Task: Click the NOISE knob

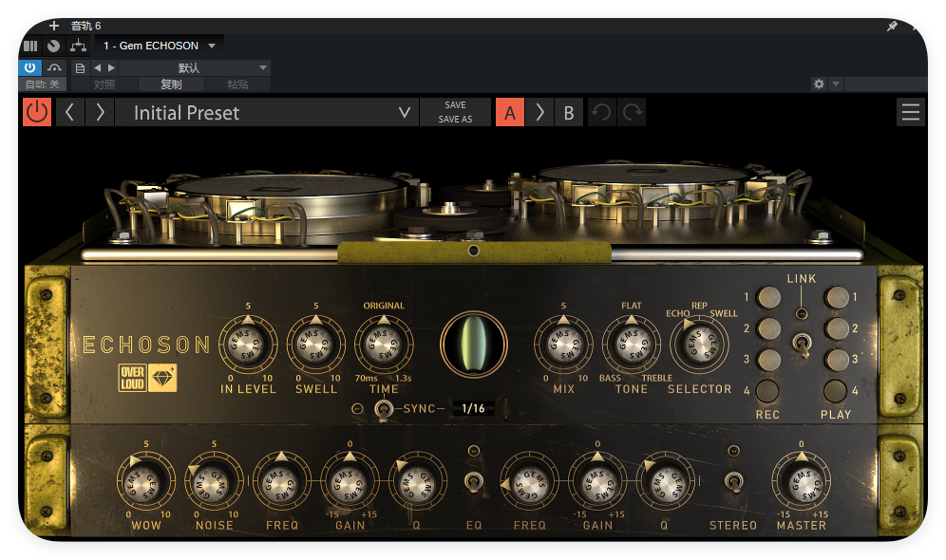Action: click(214, 482)
